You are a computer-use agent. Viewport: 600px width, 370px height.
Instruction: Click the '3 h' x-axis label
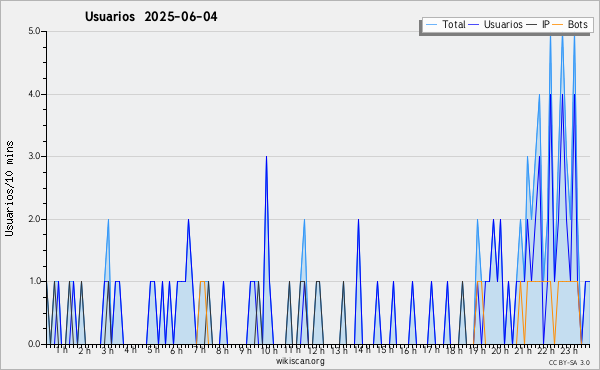pyautogui.click(x=108, y=350)
